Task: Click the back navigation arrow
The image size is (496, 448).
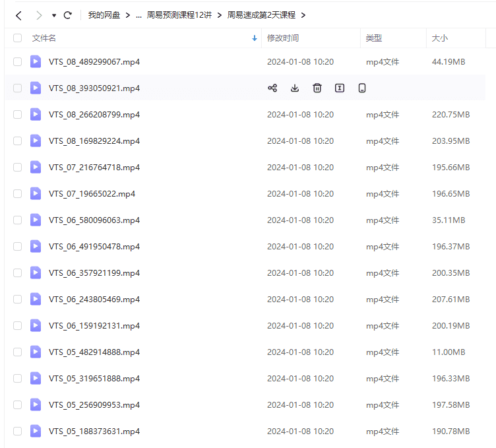Action: point(18,15)
